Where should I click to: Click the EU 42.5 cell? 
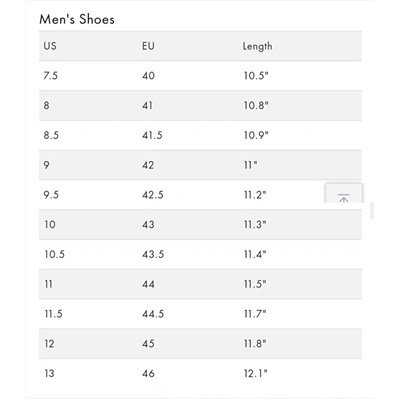(153, 195)
